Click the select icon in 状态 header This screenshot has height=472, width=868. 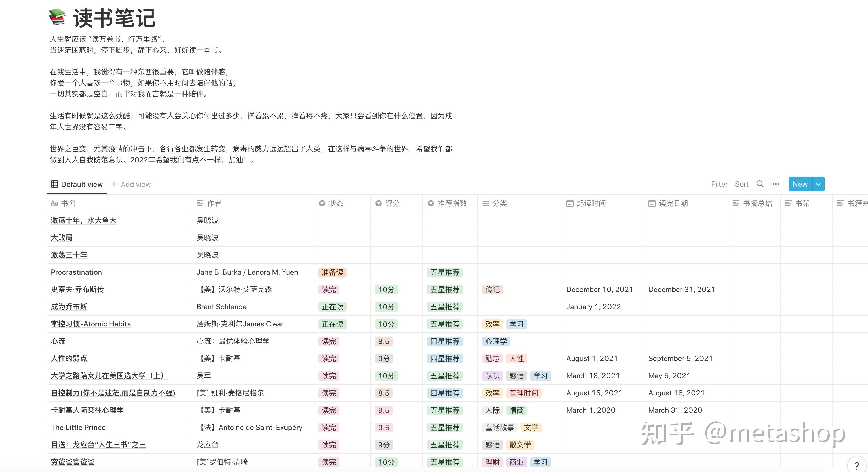tap(322, 203)
